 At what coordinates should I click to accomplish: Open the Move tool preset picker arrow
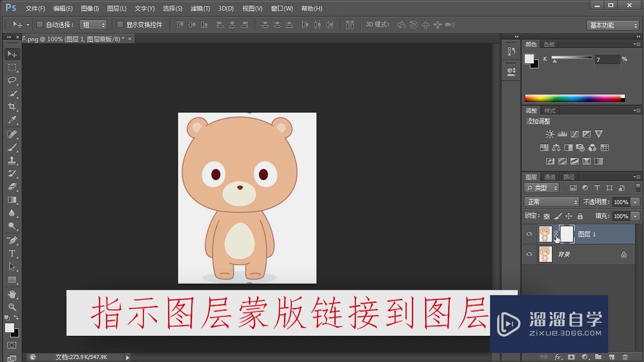tap(27, 25)
